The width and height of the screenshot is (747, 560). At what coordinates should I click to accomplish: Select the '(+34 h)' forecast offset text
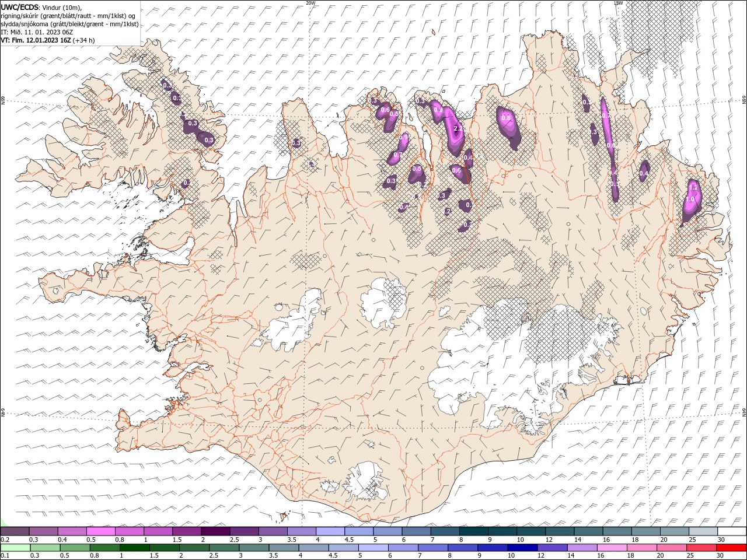tap(84, 40)
